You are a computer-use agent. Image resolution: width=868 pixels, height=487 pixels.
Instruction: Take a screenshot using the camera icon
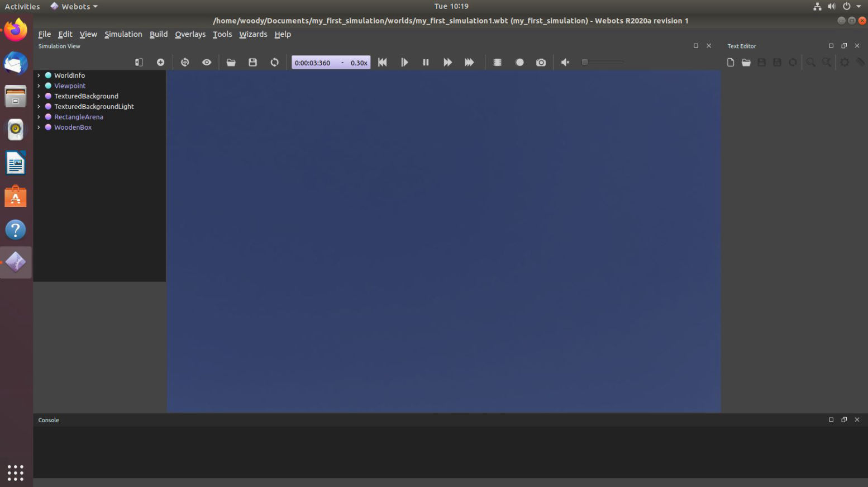click(541, 62)
